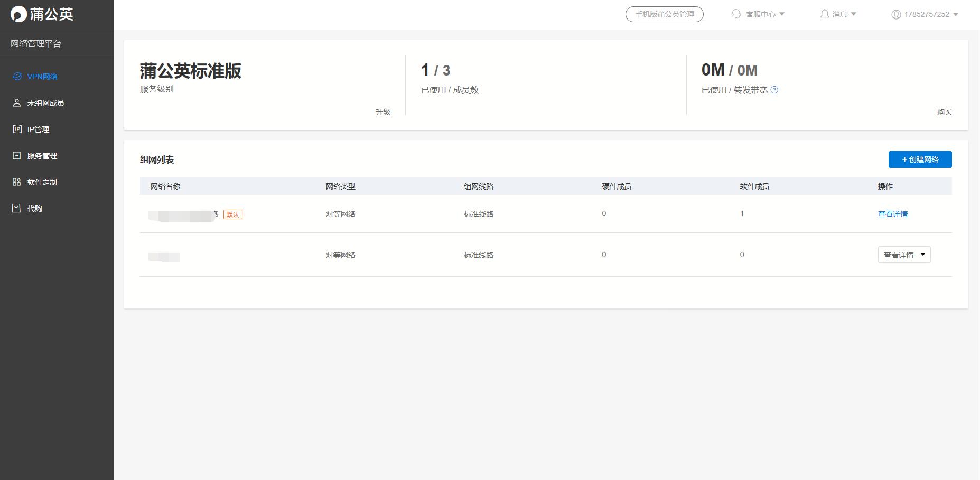980x480 pixels.
Task: Click the 软件定制 grid icon
Action: (x=17, y=182)
